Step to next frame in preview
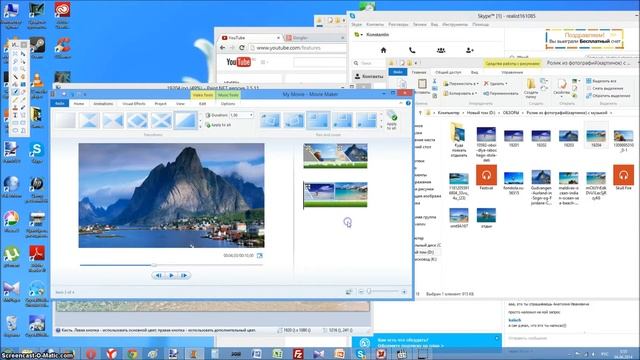The width and height of the screenshot is (640, 360). click(x=184, y=276)
